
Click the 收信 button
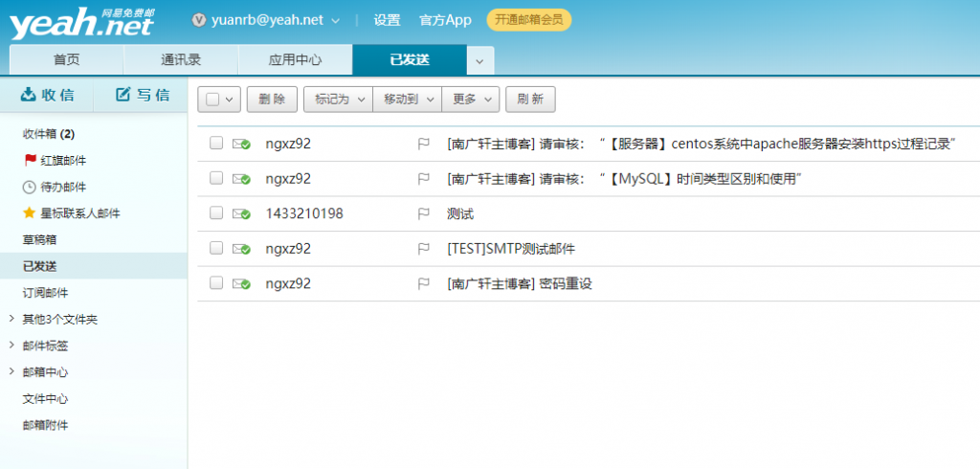click(47, 95)
